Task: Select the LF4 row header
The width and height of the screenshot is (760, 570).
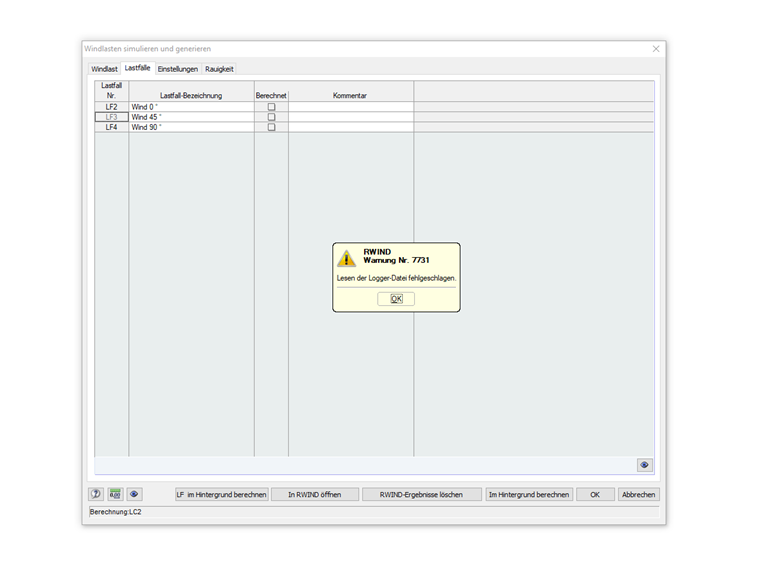Action: (111, 127)
